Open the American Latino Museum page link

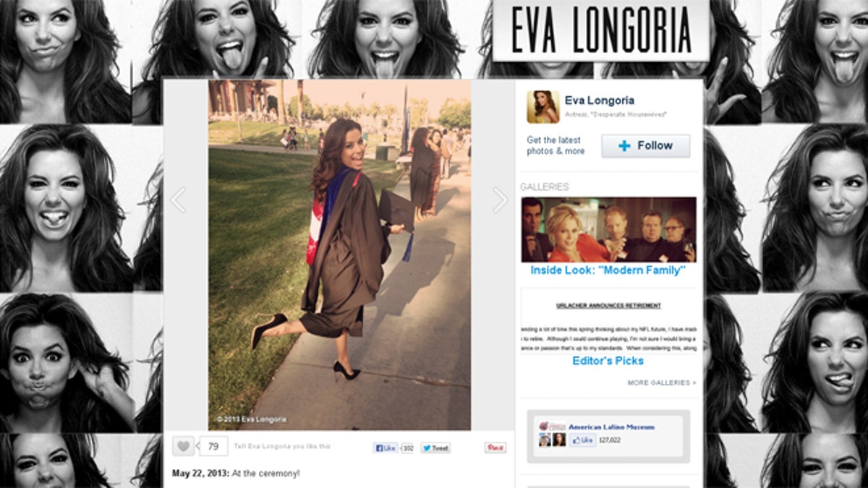point(613,427)
